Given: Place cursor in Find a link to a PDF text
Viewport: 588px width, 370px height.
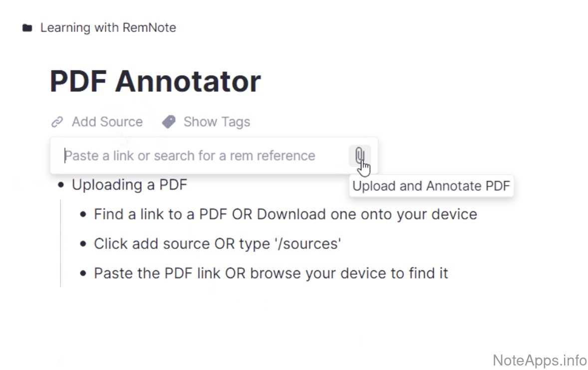Looking at the screenshot, I should (285, 214).
